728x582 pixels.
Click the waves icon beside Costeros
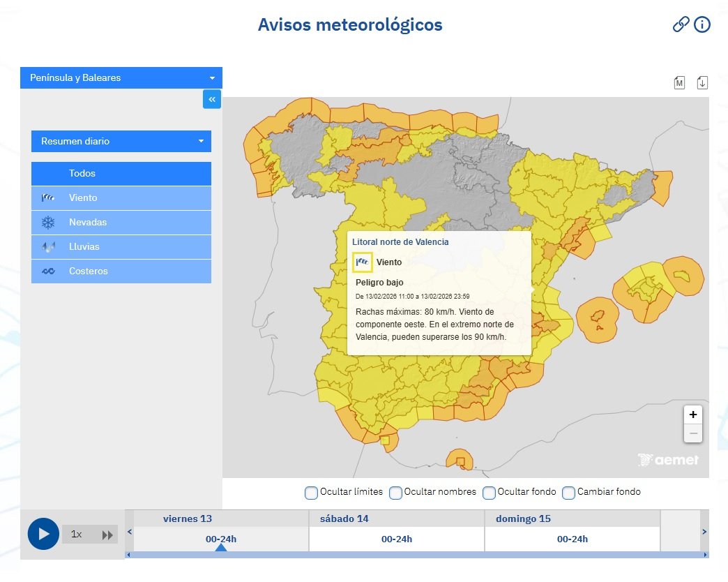point(48,271)
